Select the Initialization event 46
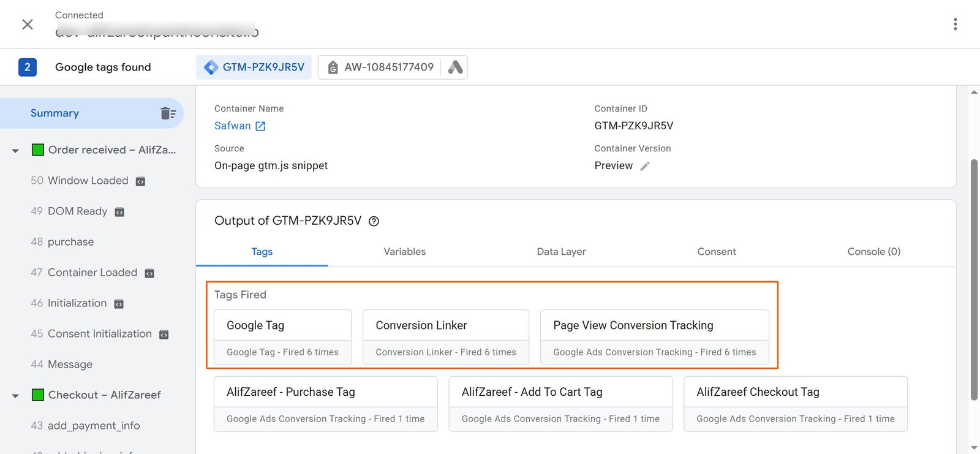This screenshot has height=454, width=980. pos(69,303)
